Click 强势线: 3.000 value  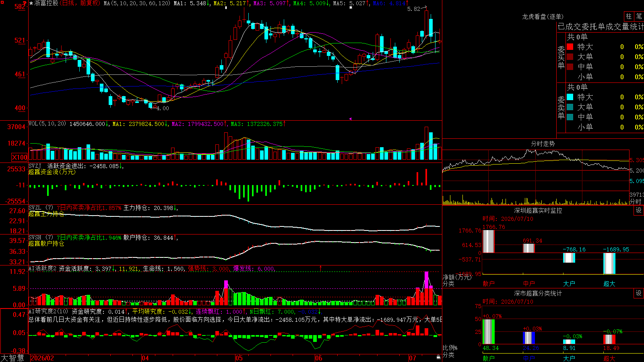pos(209,269)
